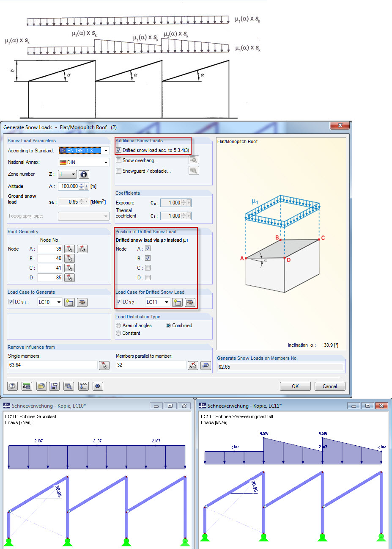Minimize the LC11 load window
Image resolution: width=392 pixels, height=549 pixels.
(354, 406)
